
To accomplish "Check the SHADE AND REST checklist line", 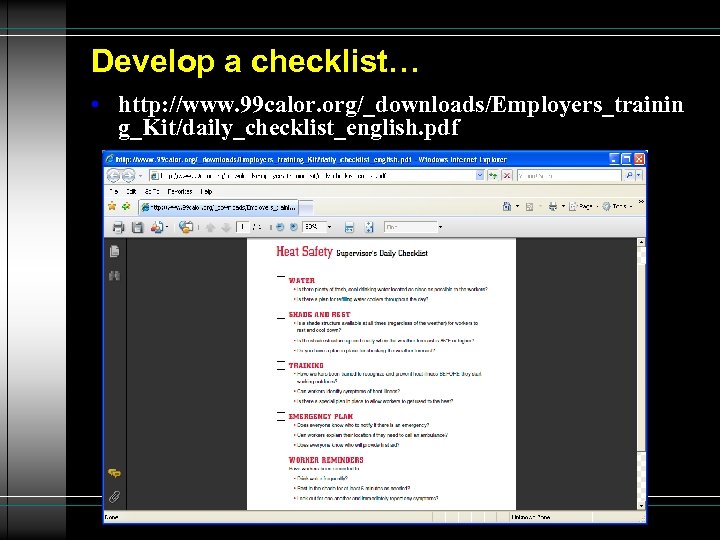I will 281,317.
